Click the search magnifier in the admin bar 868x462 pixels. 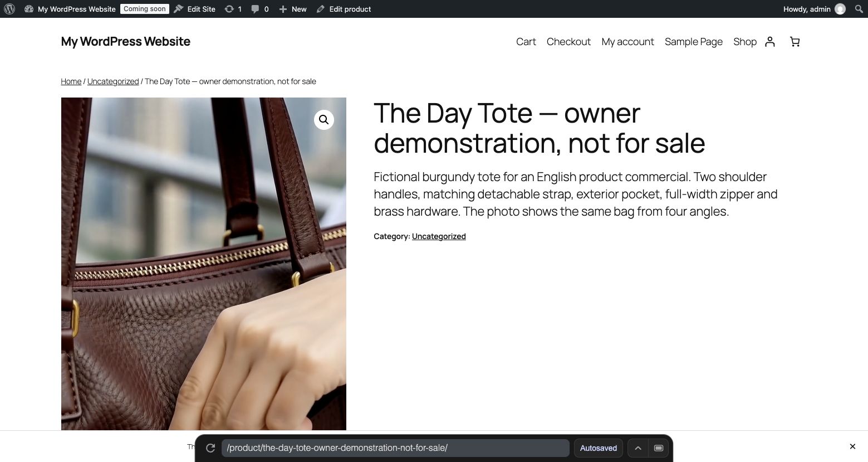tap(859, 9)
